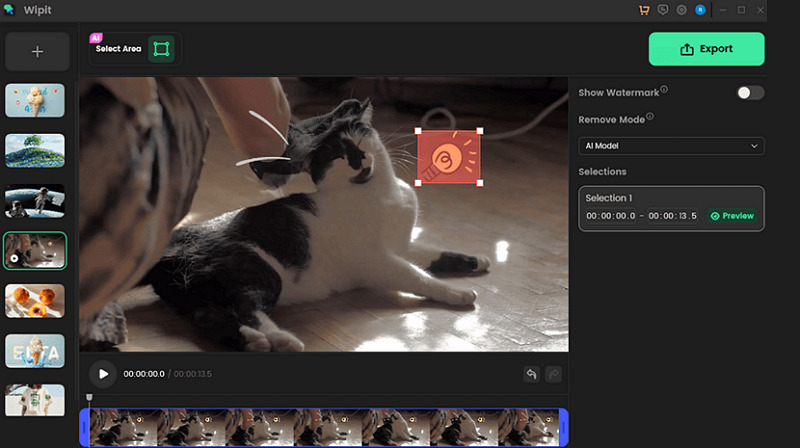The image size is (800, 448).
Task: Open the tree on hill thumbnail
Action: [35, 151]
